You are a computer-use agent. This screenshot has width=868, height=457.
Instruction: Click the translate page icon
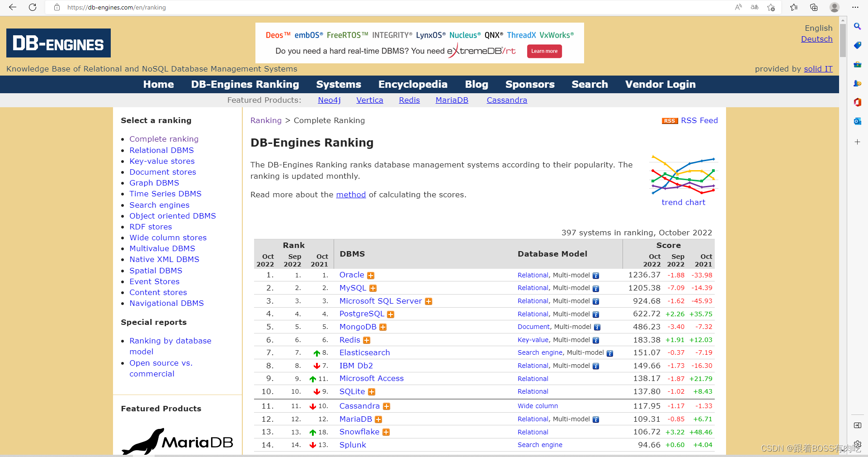click(x=755, y=7)
